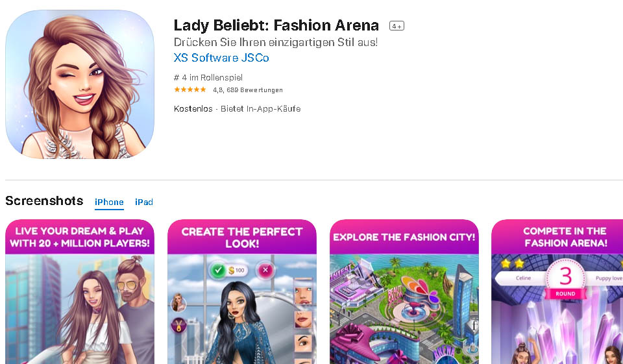Switch to the iPad screenshots tab
Screen dimensions: 623x364
coord(144,202)
